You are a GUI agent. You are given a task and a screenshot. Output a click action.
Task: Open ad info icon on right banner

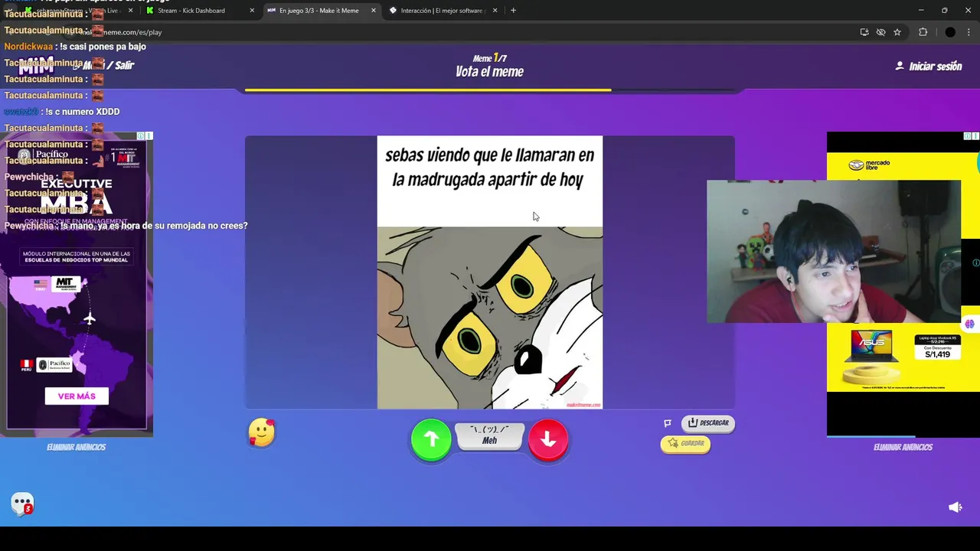[x=968, y=135]
